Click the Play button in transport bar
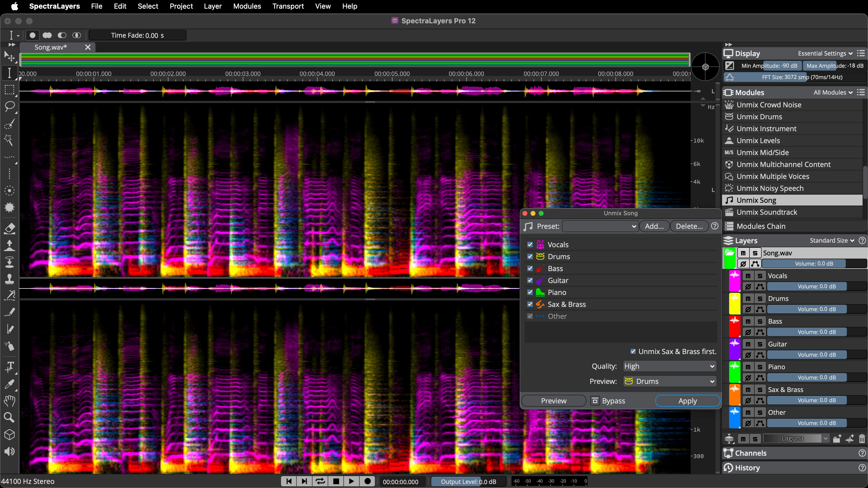The image size is (868, 488). [352, 481]
